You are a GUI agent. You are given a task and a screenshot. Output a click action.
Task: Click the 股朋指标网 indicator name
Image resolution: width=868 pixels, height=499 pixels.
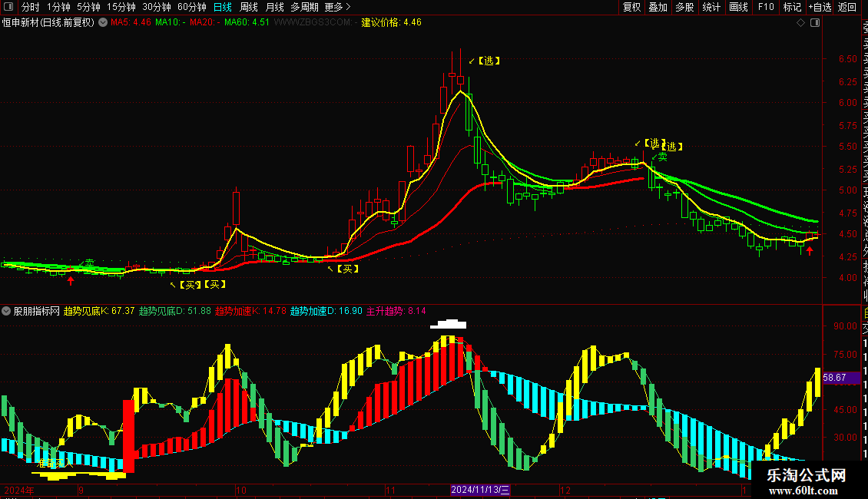pyautogui.click(x=37, y=311)
